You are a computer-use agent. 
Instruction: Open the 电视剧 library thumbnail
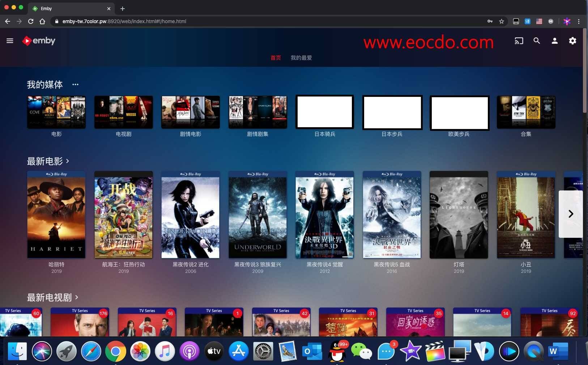pyautogui.click(x=124, y=112)
